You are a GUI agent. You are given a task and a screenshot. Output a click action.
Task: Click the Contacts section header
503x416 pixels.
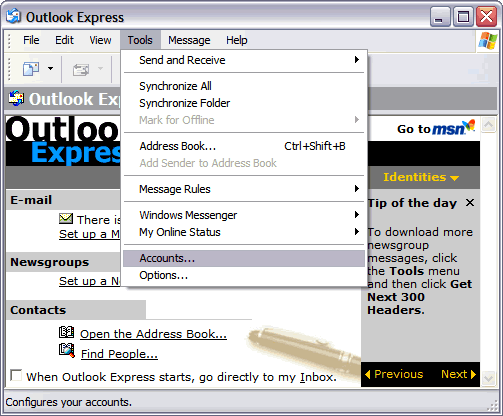click(x=76, y=310)
